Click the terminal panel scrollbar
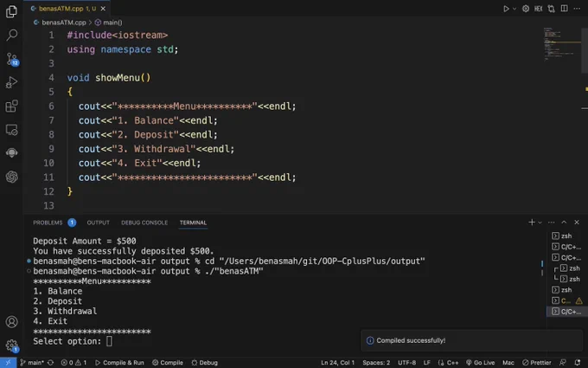The height and width of the screenshot is (368, 588). click(x=542, y=268)
